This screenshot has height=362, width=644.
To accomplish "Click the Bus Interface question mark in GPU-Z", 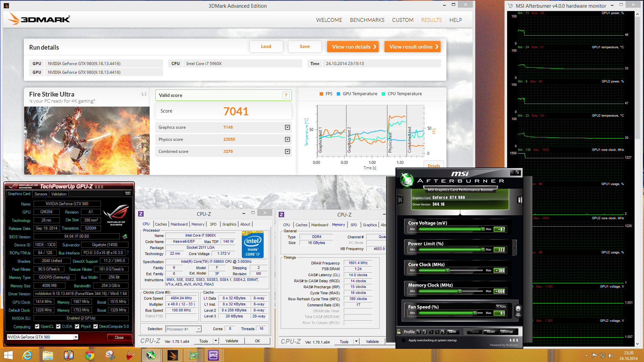I will (127, 253).
